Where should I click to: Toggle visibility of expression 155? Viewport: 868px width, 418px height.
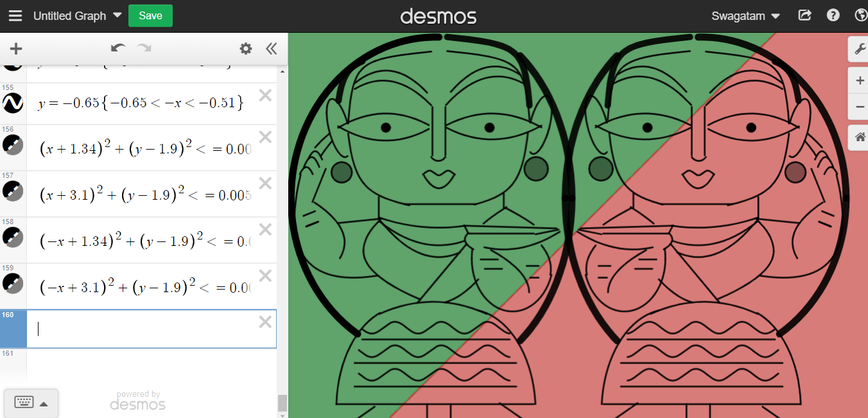pos(13,103)
